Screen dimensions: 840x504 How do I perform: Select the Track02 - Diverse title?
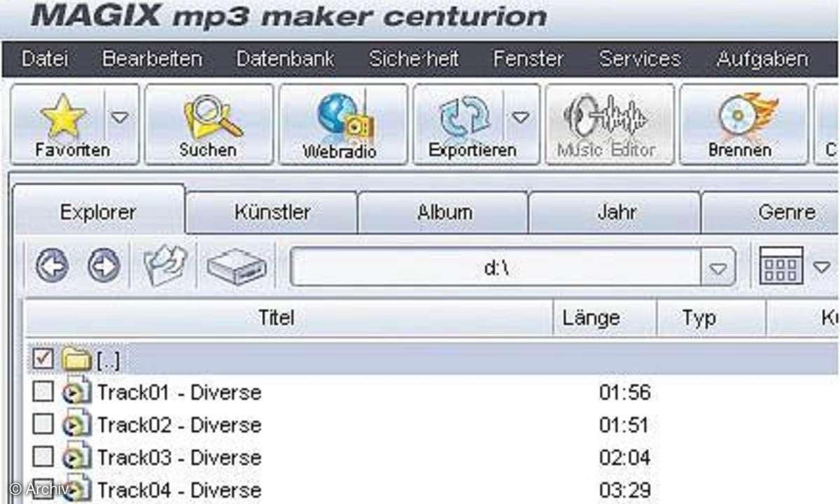click(179, 425)
